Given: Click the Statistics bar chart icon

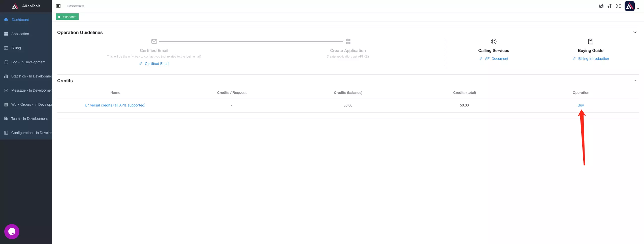Looking at the screenshot, I should (x=6, y=76).
